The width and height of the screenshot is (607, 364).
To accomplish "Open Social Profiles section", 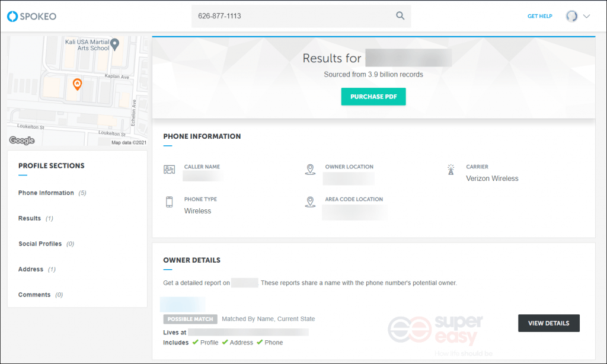I will (46, 244).
